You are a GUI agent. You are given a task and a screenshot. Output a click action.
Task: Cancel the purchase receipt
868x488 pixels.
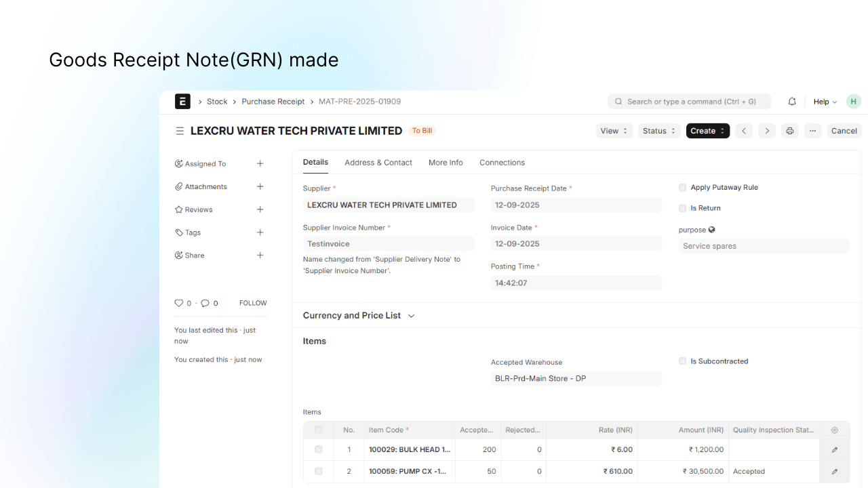click(844, 131)
